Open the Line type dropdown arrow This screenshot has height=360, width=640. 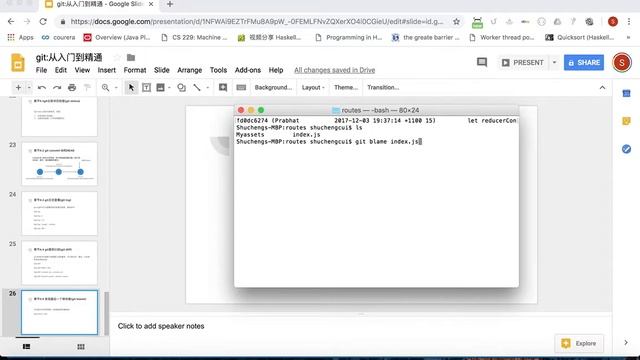click(x=207, y=87)
